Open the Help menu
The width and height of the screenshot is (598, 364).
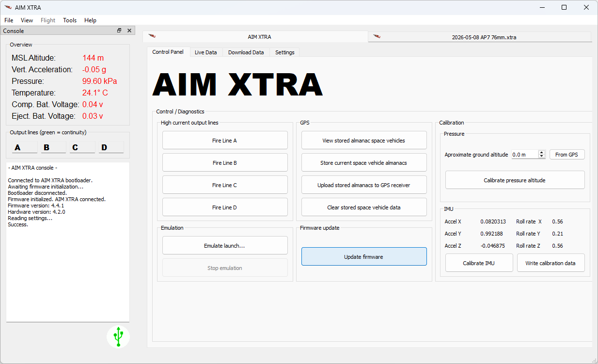point(90,20)
